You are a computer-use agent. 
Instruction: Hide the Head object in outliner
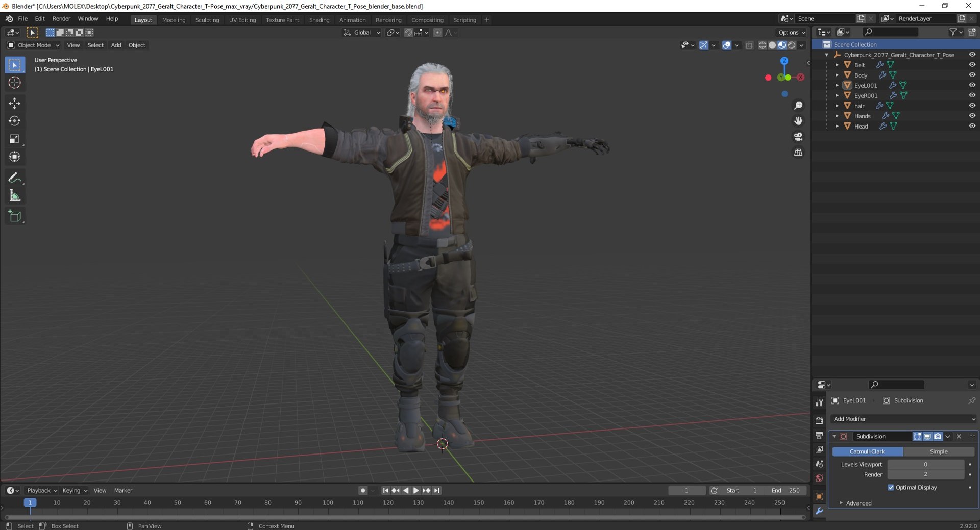click(x=972, y=126)
